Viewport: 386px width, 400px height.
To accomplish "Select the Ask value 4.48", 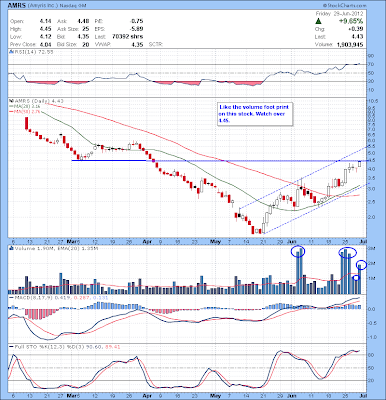I will 83,21.
